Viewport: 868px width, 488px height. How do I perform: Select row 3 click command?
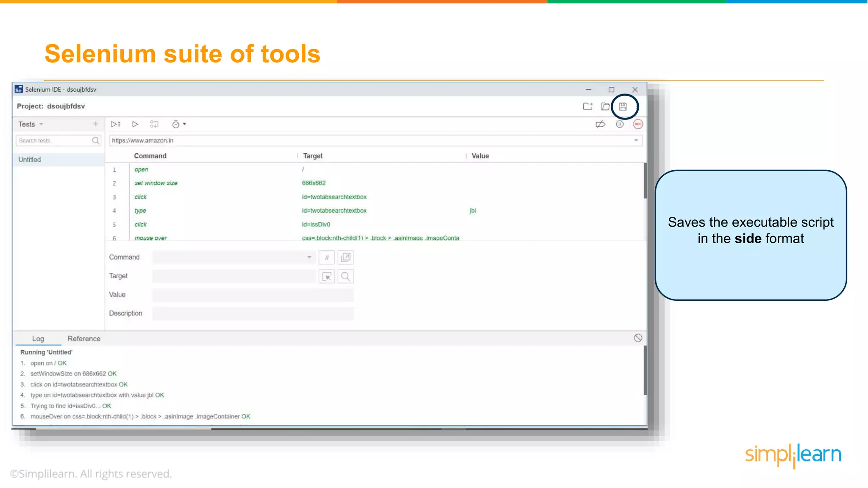[374, 197]
